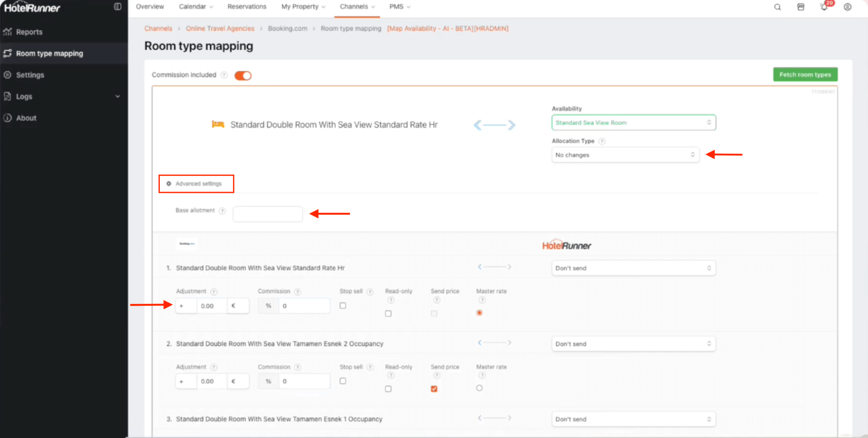Click the Fetch room types button

(805, 75)
